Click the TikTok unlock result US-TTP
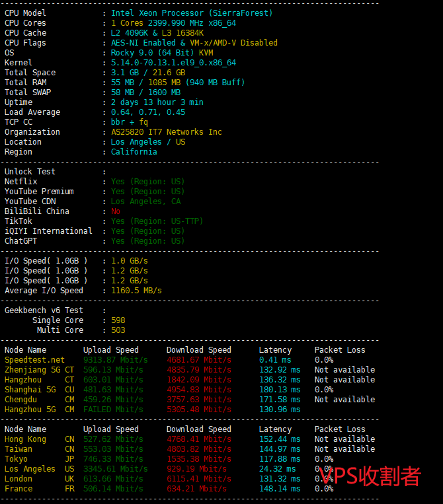The height and width of the screenshot is (504, 443). point(157,221)
